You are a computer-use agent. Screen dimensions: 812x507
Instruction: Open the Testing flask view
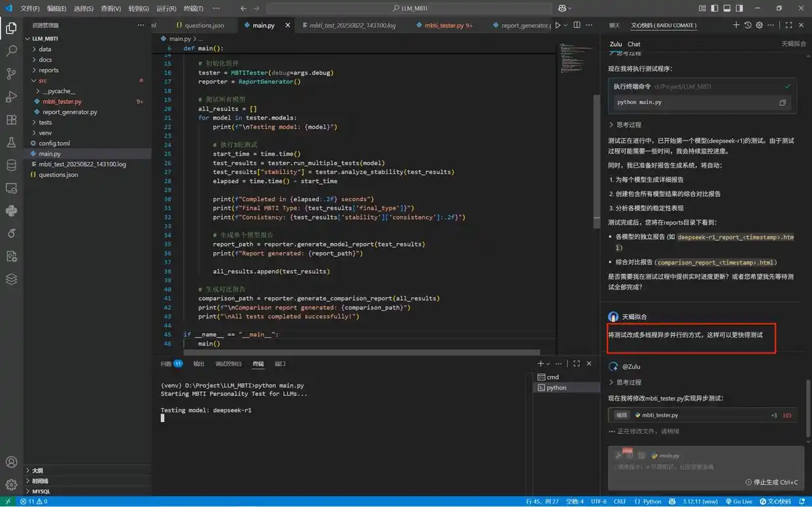(x=11, y=142)
